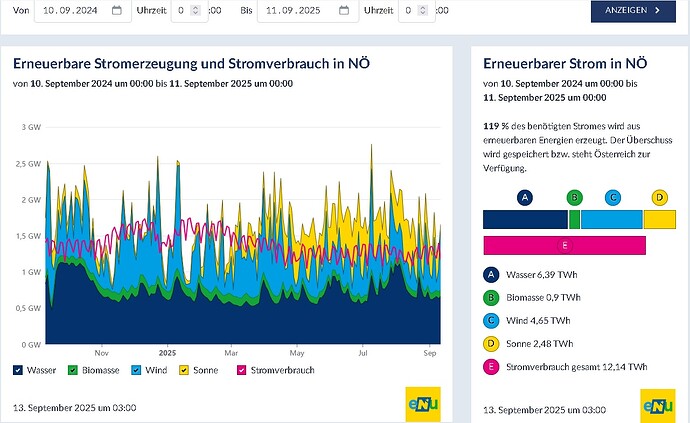This screenshot has width=690, height=423.
Task: Click the Von date field 10.09.2024
Action: (x=83, y=10)
